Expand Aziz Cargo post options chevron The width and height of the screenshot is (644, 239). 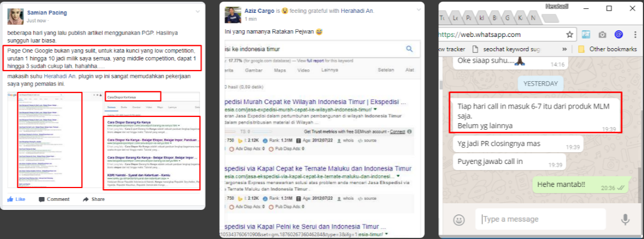(416, 11)
